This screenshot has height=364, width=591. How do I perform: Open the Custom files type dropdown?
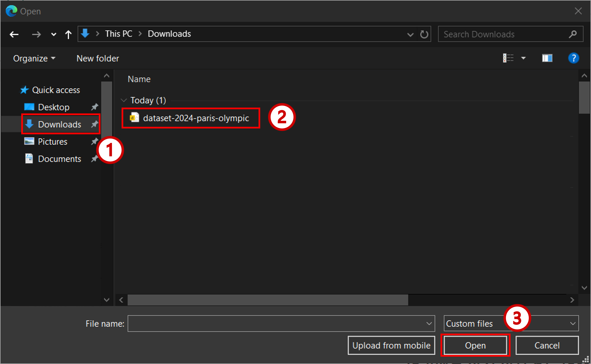(x=511, y=324)
